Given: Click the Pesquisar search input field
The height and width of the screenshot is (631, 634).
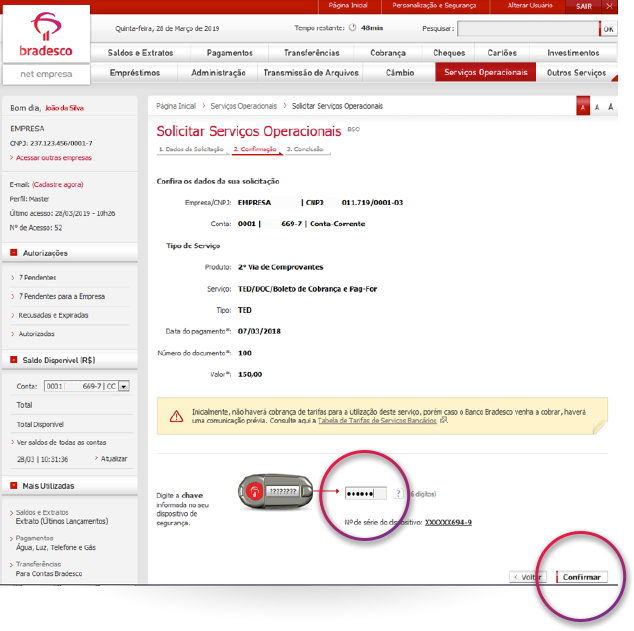Looking at the screenshot, I should tap(526, 29).
